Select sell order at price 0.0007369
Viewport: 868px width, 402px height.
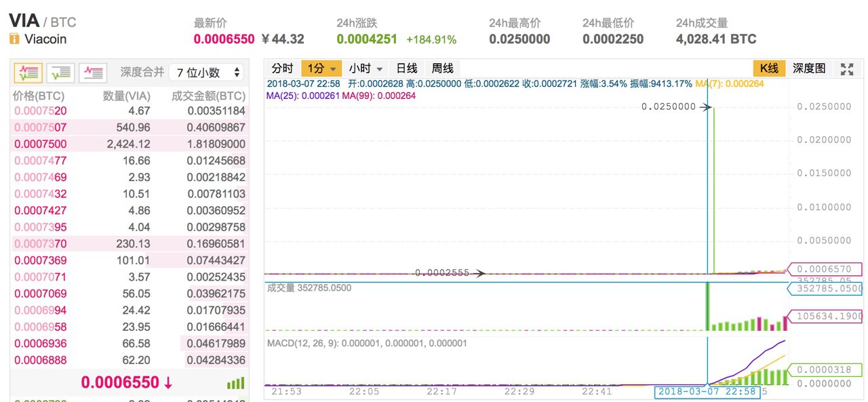click(x=130, y=260)
